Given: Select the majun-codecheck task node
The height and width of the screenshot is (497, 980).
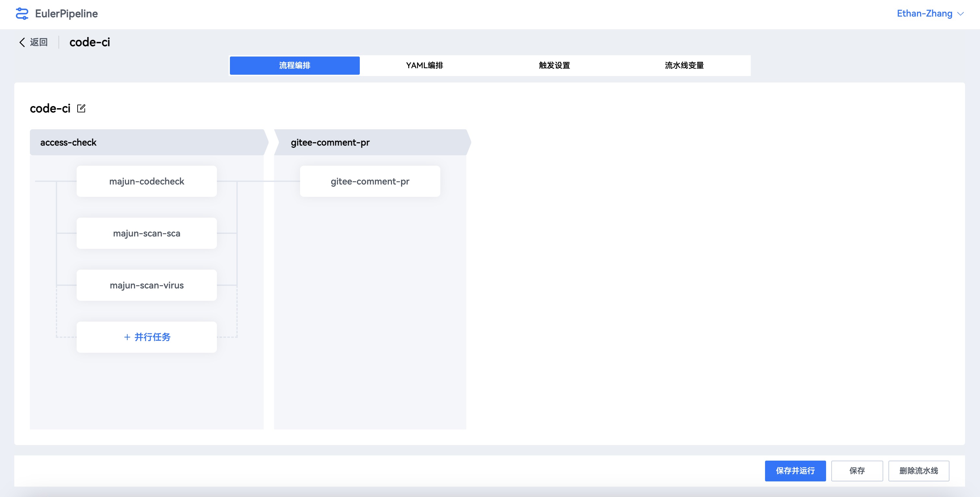Looking at the screenshot, I should 146,181.
